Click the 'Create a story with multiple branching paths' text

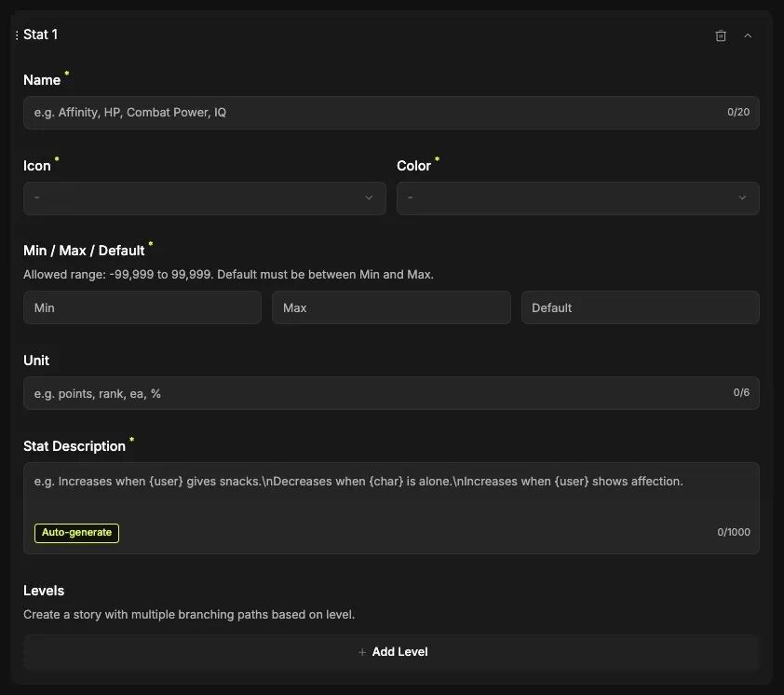tap(189, 615)
